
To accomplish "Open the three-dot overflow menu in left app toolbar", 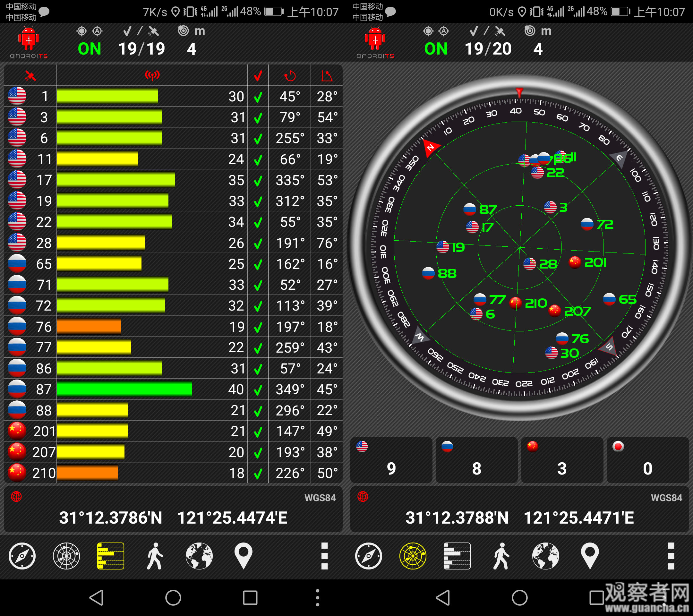I will 324,556.
